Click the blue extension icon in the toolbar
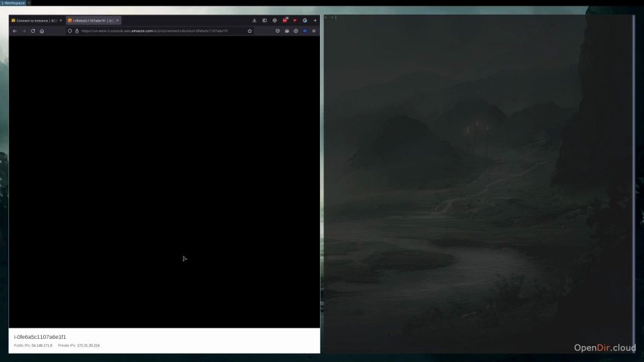The height and width of the screenshot is (362, 644). (305, 31)
